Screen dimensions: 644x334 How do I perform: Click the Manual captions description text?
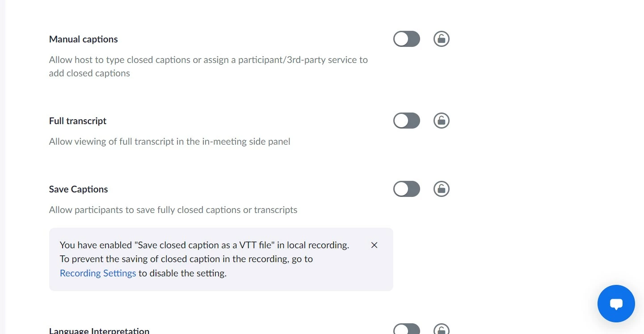pyautogui.click(x=208, y=67)
